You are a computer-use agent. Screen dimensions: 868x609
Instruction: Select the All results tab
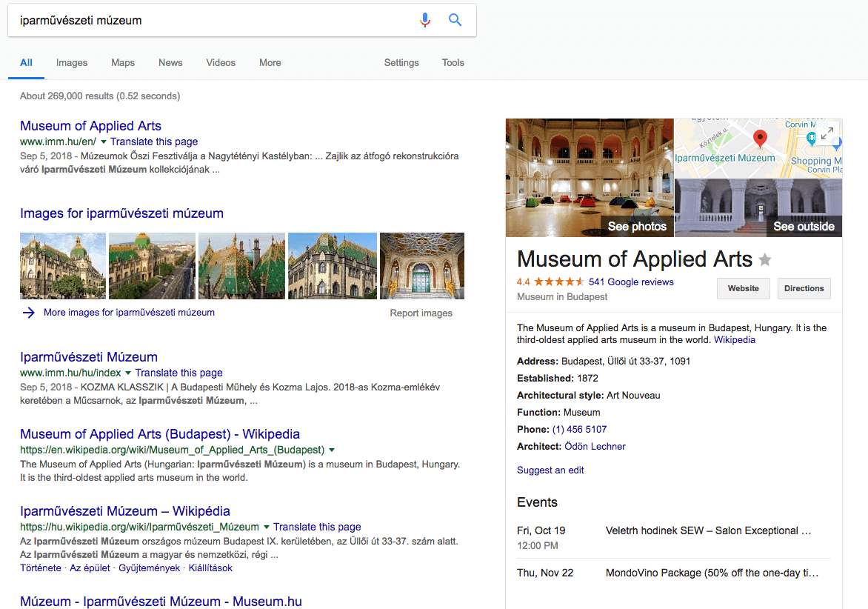pyautogui.click(x=26, y=62)
